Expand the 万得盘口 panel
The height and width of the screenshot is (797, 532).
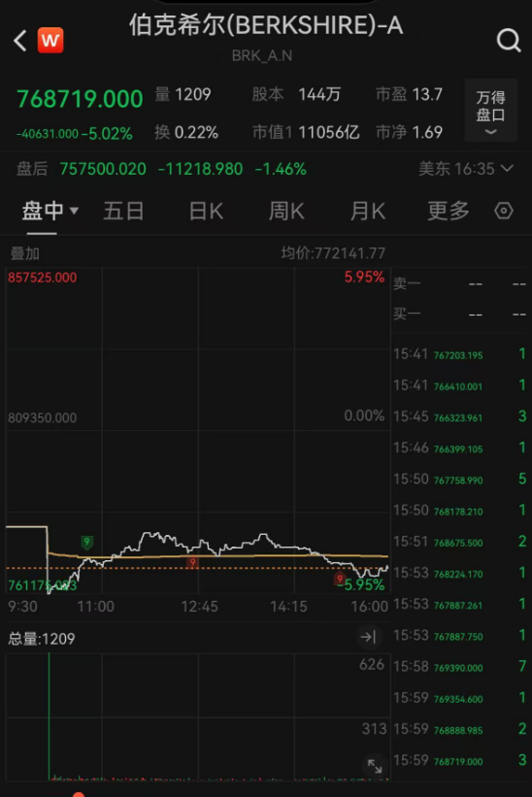pos(490,111)
